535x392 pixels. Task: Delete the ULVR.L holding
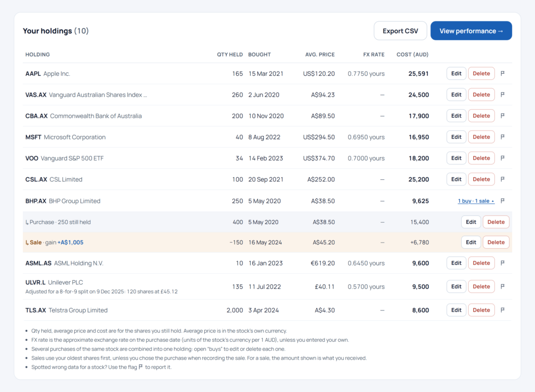pyautogui.click(x=481, y=286)
